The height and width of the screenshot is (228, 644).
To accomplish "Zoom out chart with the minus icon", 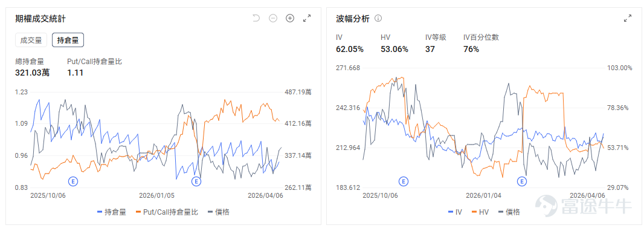I will tap(272, 18).
